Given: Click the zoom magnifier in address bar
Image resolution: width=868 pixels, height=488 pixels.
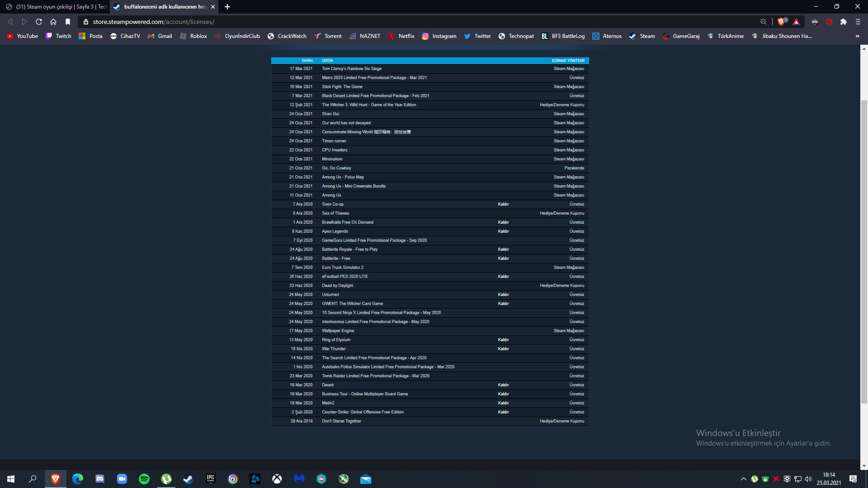Looking at the screenshot, I should [764, 22].
